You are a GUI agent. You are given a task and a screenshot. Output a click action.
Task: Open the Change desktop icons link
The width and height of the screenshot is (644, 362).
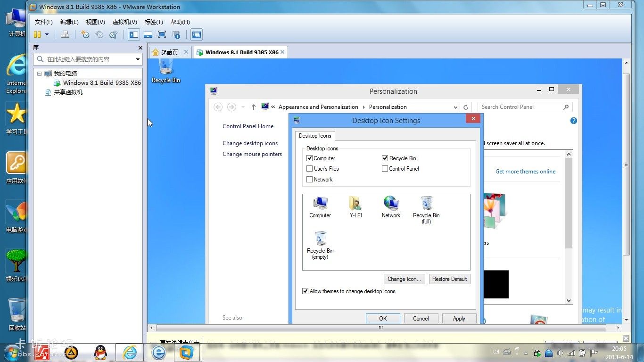(x=250, y=143)
